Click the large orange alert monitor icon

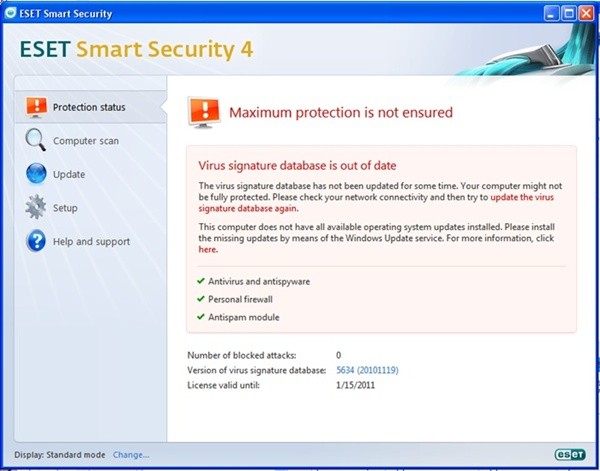204,112
